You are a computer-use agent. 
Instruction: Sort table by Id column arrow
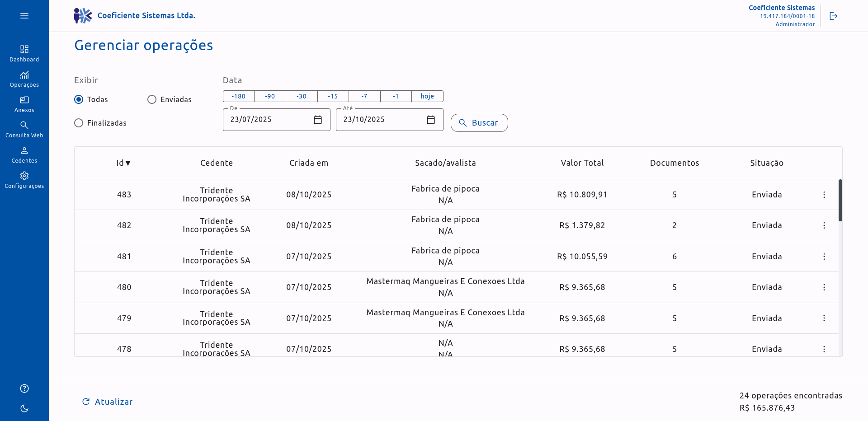point(128,163)
